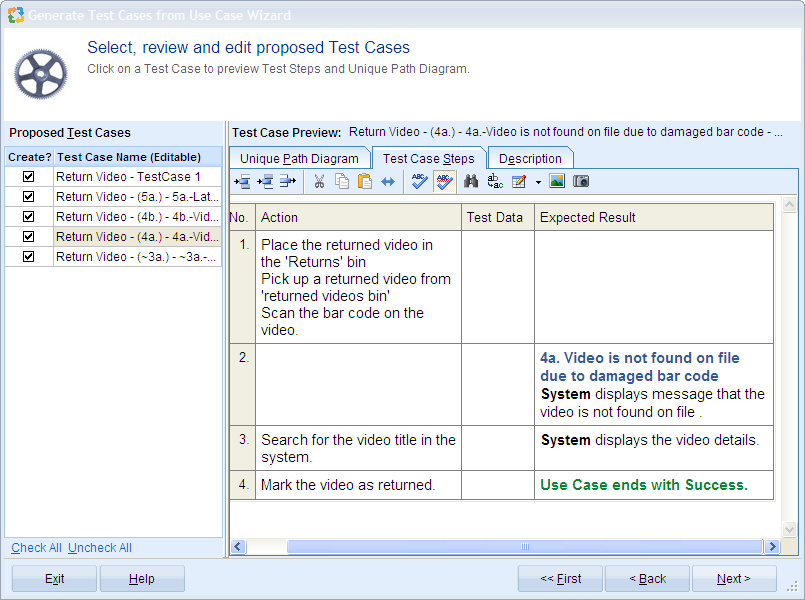Image resolution: width=805 pixels, height=600 pixels.
Task: Click the Paste clipboard icon
Action: point(365,181)
